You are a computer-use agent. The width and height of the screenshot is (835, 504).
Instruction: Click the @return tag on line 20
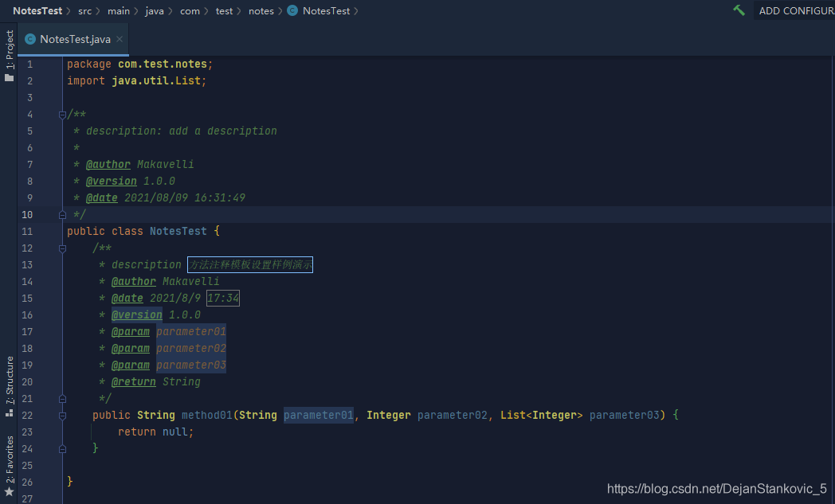point(134,381)
